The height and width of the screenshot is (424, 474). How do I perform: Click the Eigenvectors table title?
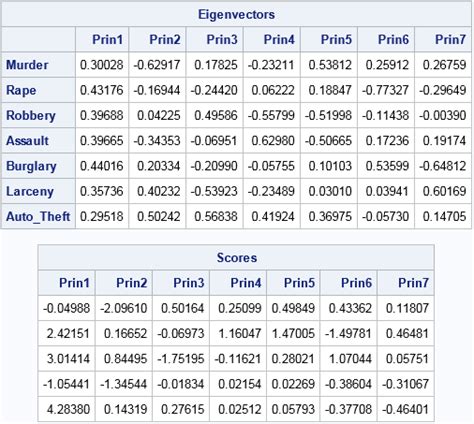[236, 14]
